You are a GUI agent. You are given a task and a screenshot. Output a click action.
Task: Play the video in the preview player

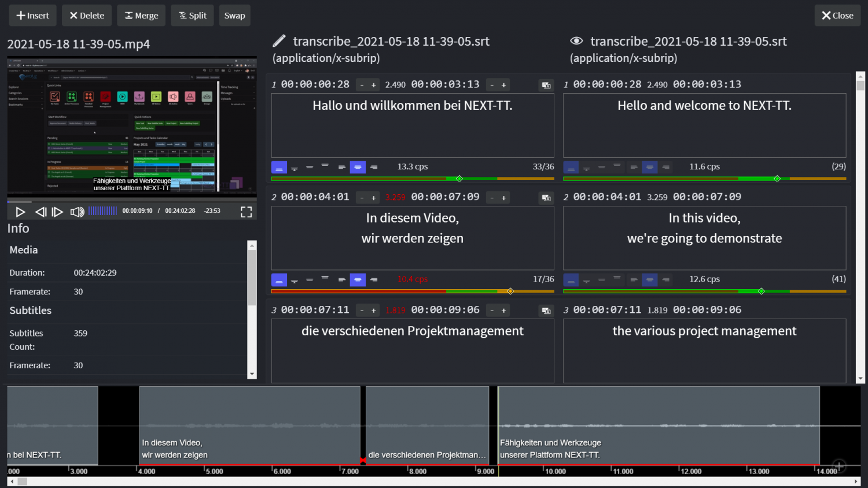point(20,212)
